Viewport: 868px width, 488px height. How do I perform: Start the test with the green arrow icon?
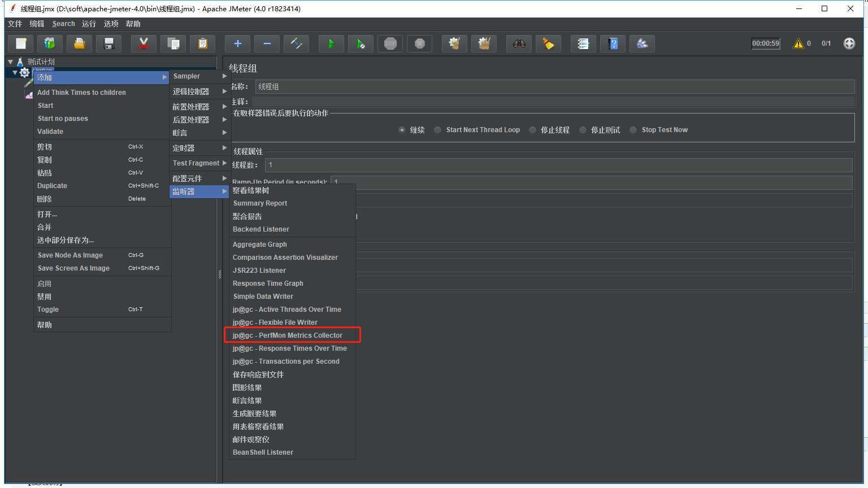[331, 43]
